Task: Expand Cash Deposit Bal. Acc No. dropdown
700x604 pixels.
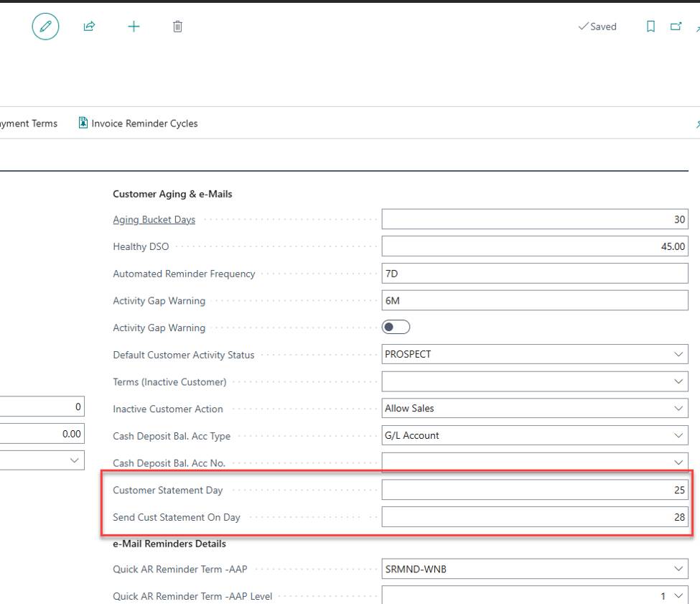Action: (x=678, y=463)
